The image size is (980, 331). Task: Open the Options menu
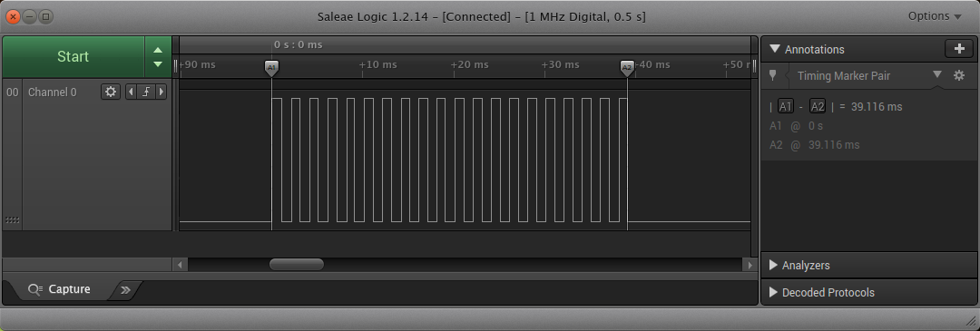pos(935,16)
